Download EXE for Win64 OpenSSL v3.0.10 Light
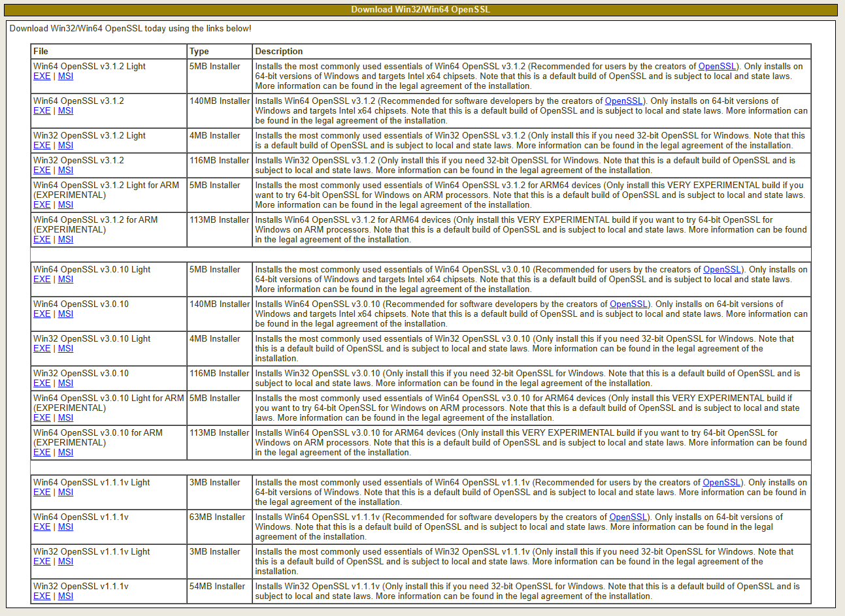 (42, 280)
